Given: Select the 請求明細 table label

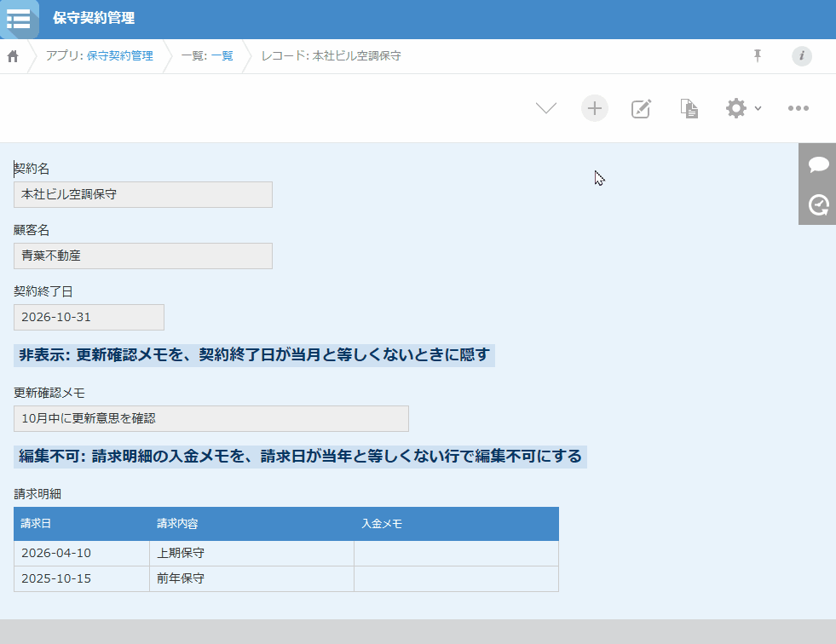Looking at the screenshot, I should tap(37, 494).
